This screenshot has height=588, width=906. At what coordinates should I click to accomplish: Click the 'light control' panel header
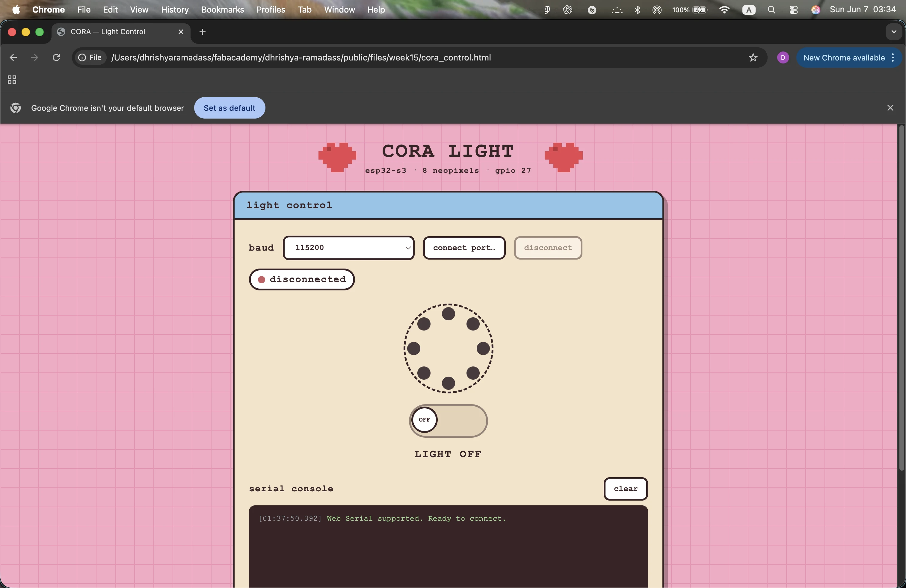click(449, 205)
